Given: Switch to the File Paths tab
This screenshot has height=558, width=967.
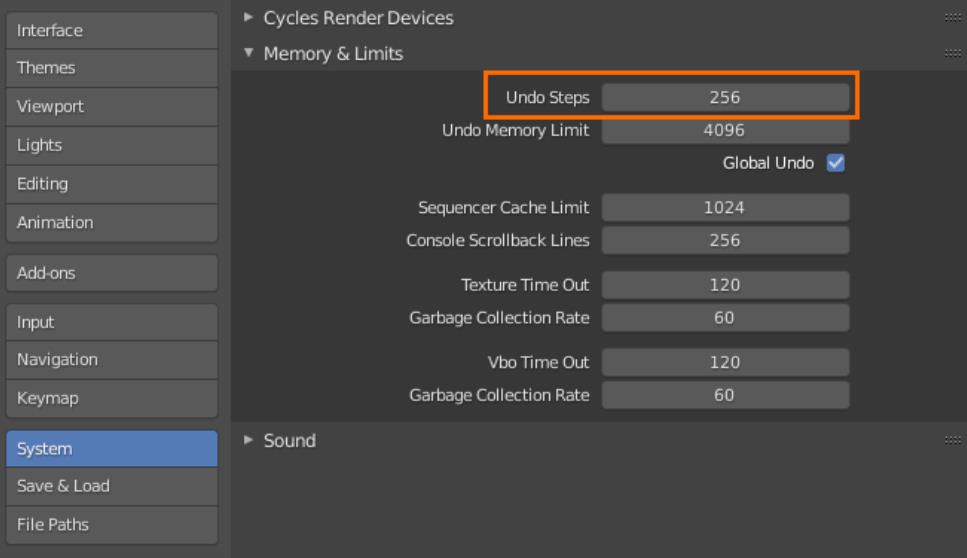Looking at the screenshot, I should (x=112, y=525).
